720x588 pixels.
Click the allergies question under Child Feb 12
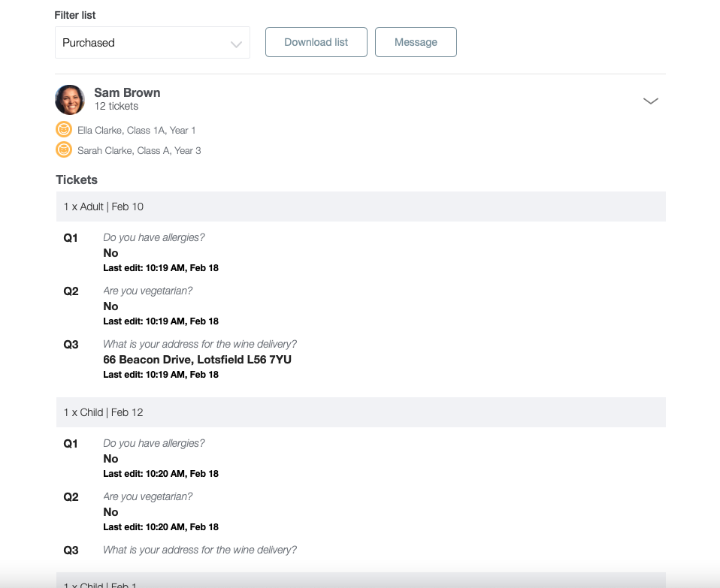point(154,444)
